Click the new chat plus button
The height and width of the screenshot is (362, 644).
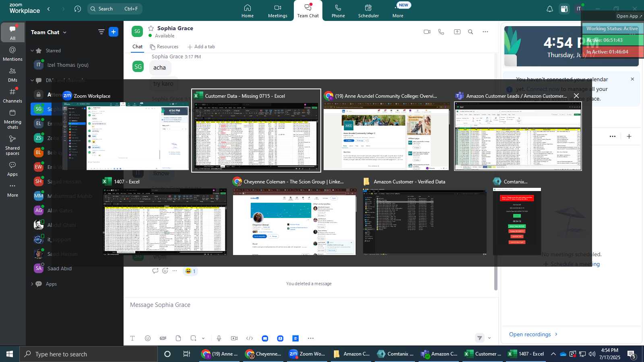click(x=114, y=32)
